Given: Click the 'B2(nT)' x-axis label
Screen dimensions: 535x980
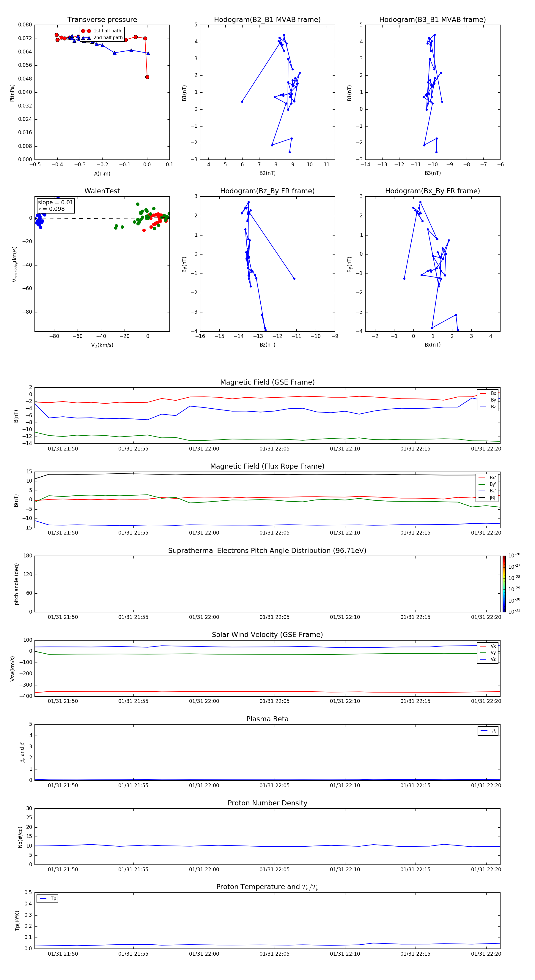Looking at the screenshot, I should [267, 173].
